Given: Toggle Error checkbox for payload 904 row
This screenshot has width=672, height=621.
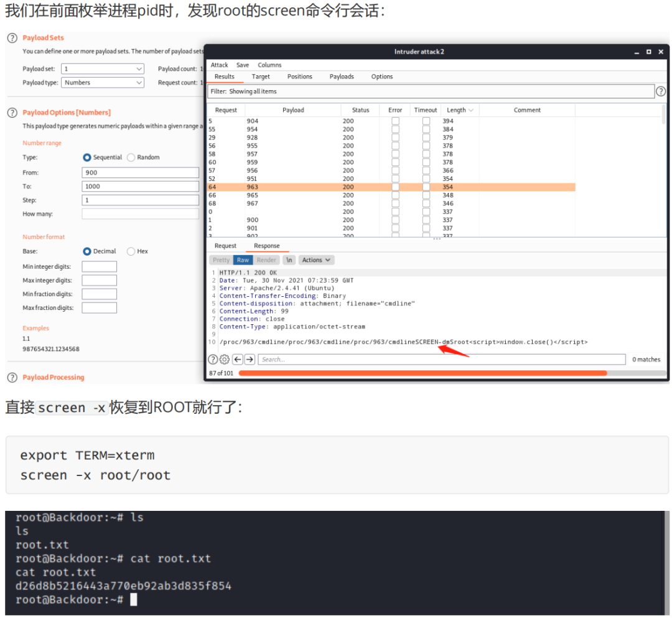Looking at the screenshot, I should 396,121.
